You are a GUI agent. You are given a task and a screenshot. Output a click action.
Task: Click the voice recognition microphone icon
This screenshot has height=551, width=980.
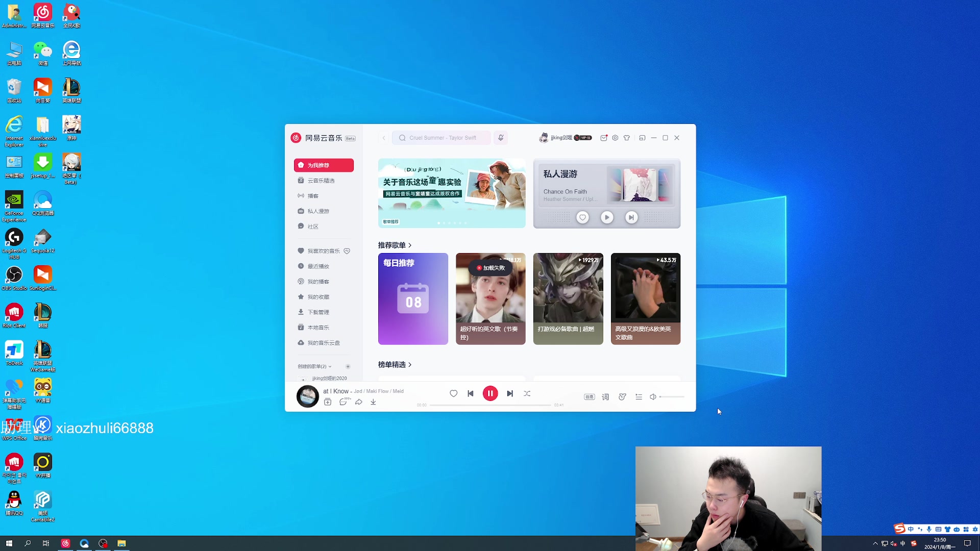click(x=501, y=138)
